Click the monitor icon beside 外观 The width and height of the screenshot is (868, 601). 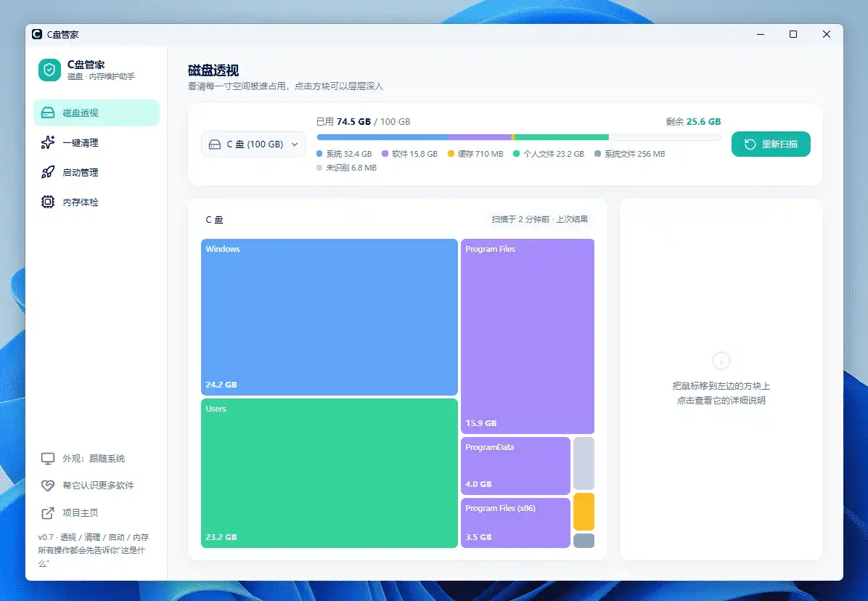coord(48,459)
